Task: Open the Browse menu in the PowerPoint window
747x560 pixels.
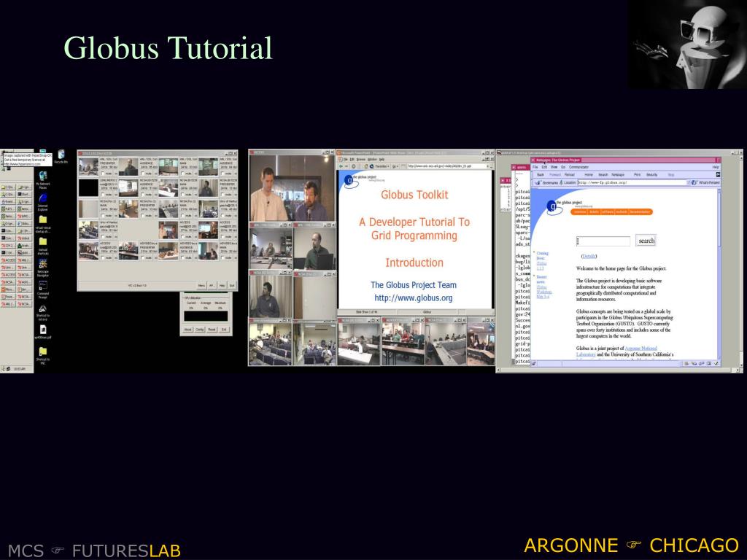Action: coord(360,160)
